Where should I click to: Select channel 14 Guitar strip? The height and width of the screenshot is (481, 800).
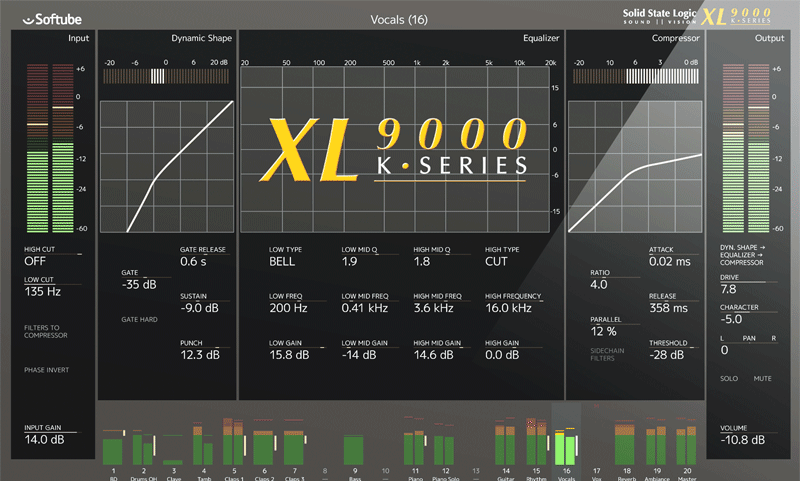tap(506, 448)
